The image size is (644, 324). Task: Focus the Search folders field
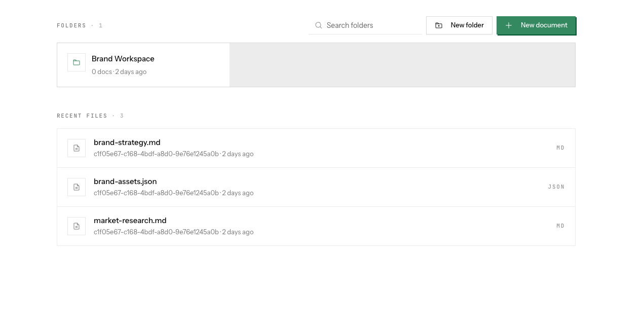(365, 25)
